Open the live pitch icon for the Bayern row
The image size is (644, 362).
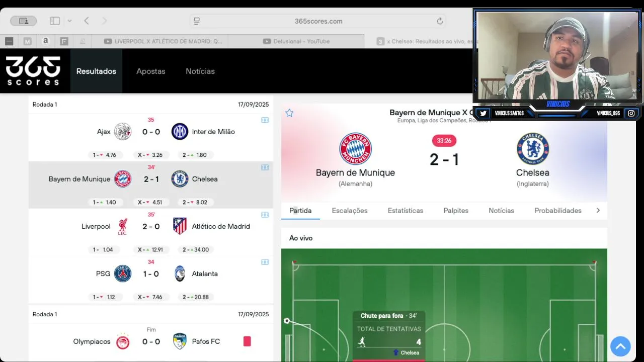coord(265,167)
